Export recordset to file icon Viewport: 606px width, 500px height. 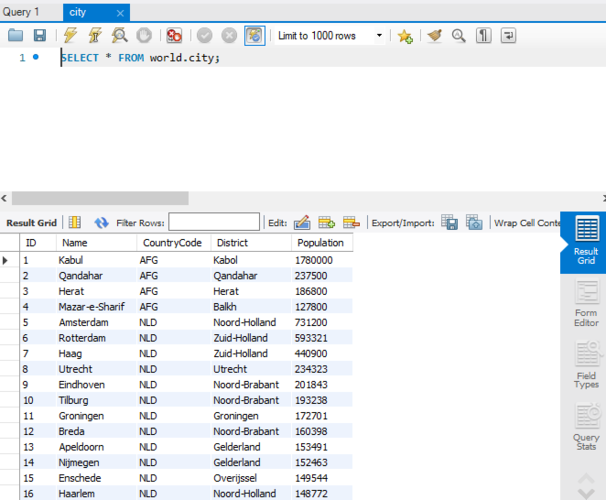coord(449,223)
